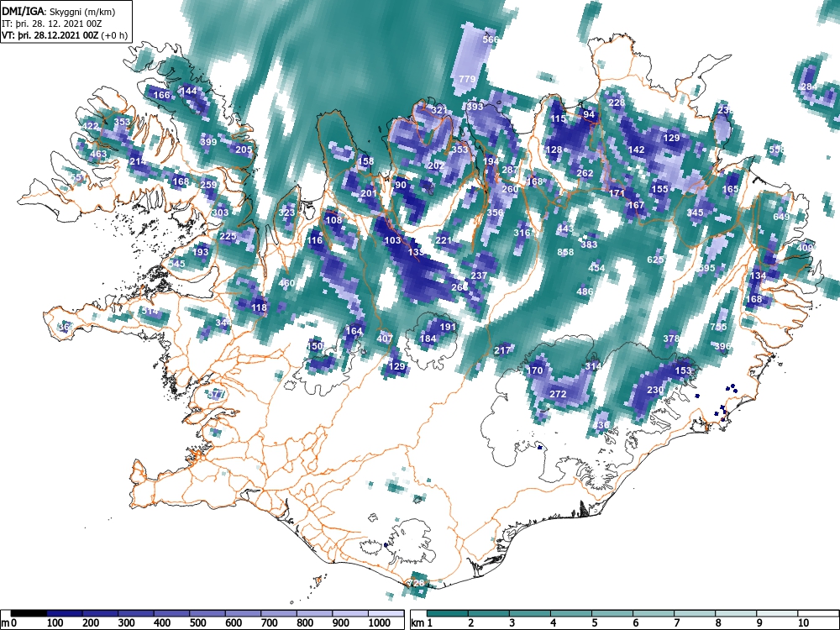Pick the legend swatch between 500 and 600
This screenshot has height=630, width=840.
(x=207, y=613)
